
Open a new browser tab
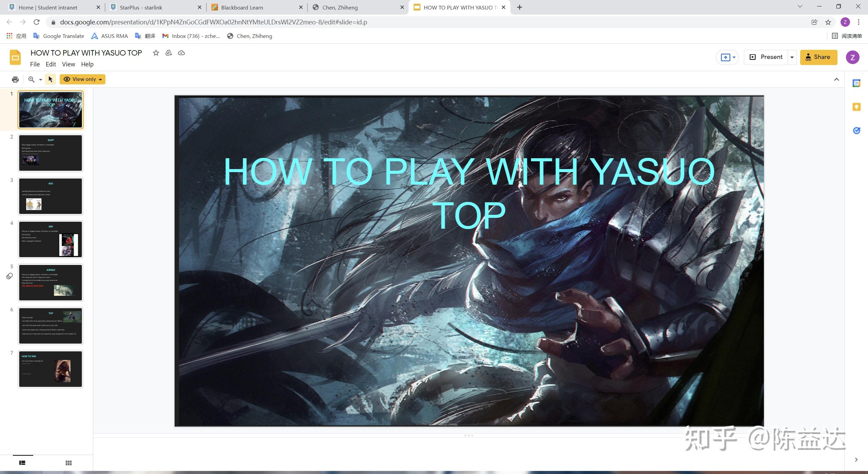(519, 7)
